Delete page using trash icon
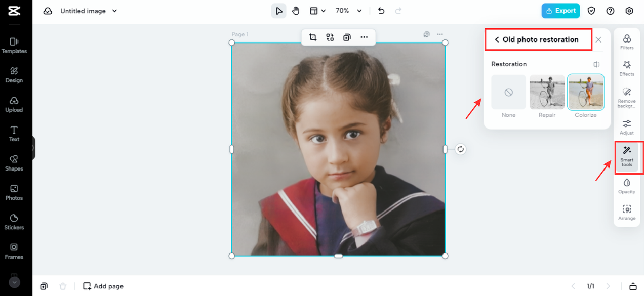 (x=63, y=286)
